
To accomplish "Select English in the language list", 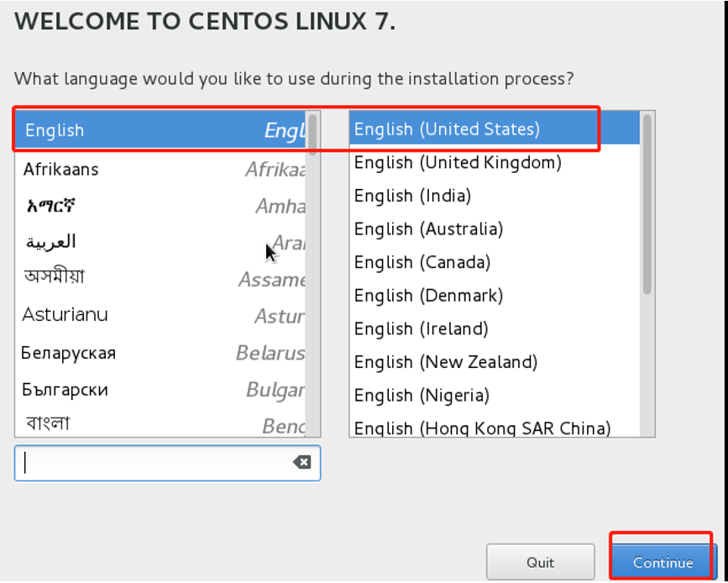I will [160, 130].
